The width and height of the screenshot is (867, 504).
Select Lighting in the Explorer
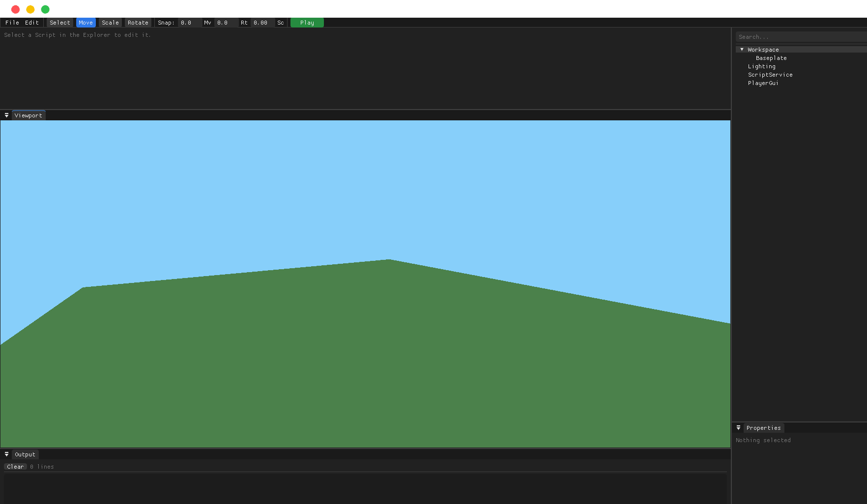click(x=761, y=66)
